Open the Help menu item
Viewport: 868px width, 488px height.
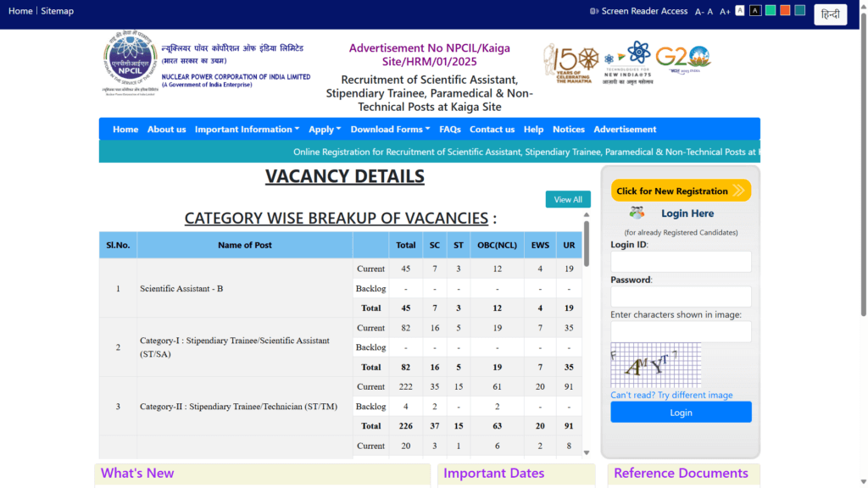point(534,129)
